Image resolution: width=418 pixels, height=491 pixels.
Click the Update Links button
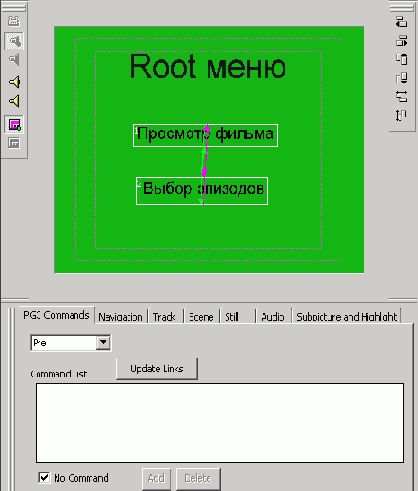[x=157, y=369]
